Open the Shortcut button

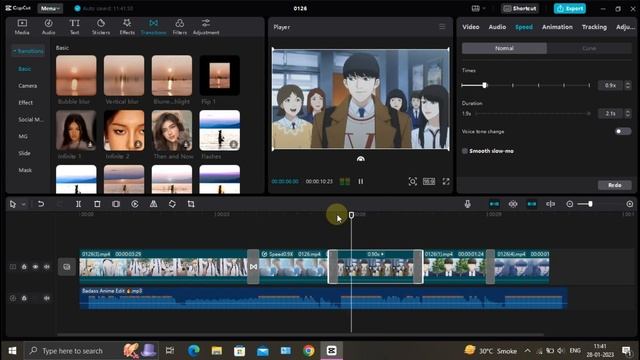click(x=520, y=8)
